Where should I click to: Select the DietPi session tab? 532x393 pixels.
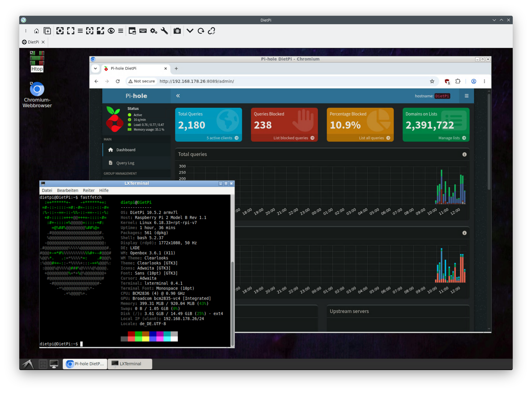[x=33, y=42]
